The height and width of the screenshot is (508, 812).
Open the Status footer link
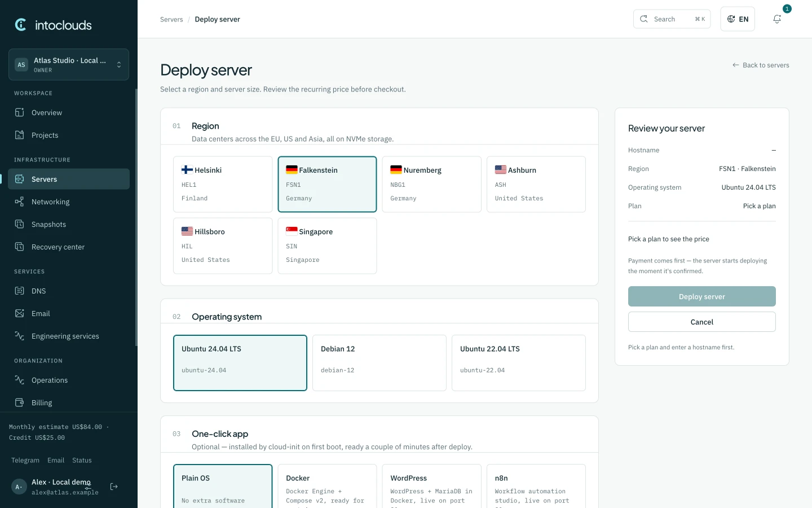tap(82, 460)
